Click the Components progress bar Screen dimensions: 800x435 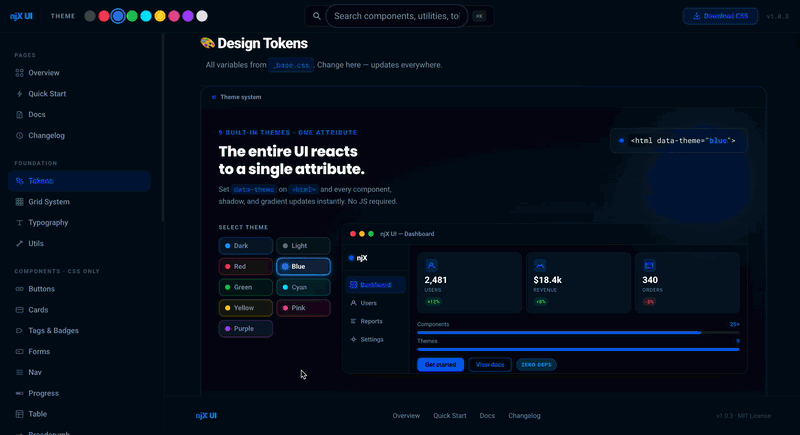pos(578,332)
